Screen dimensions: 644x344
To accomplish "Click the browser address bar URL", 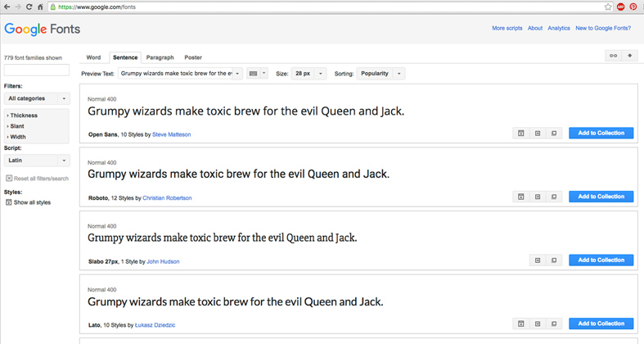I will click(97, 7).
